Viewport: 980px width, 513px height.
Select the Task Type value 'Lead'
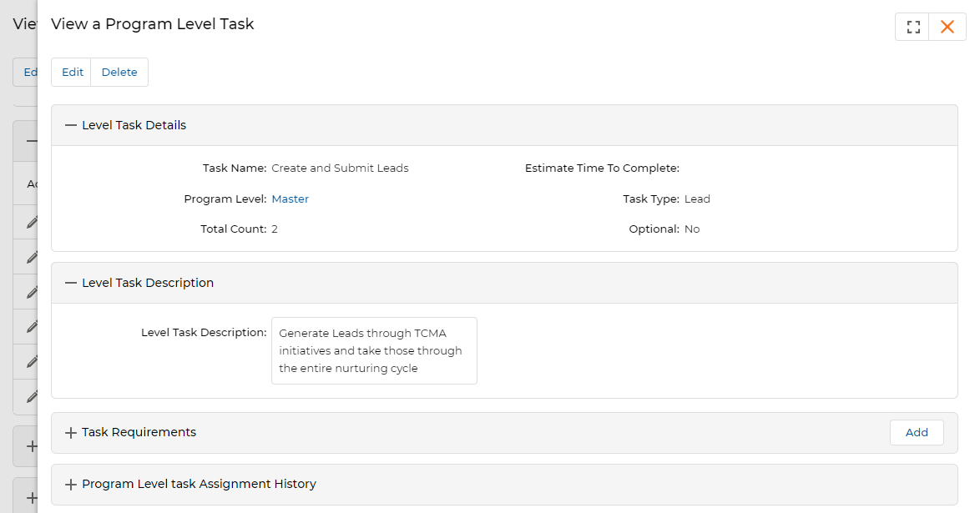point(697,199)
